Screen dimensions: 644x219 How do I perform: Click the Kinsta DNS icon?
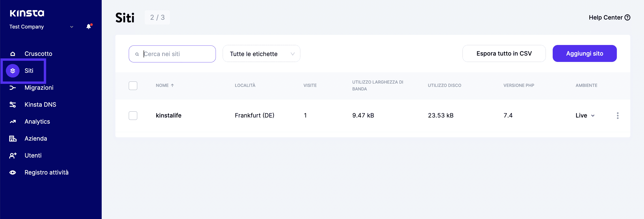(x=12, y=105)
